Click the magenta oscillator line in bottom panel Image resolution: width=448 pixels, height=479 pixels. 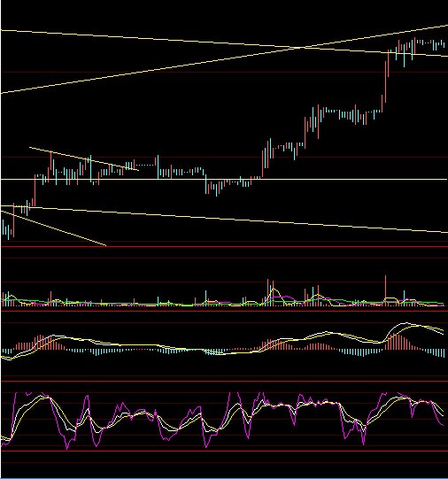(x=222, y=420)
